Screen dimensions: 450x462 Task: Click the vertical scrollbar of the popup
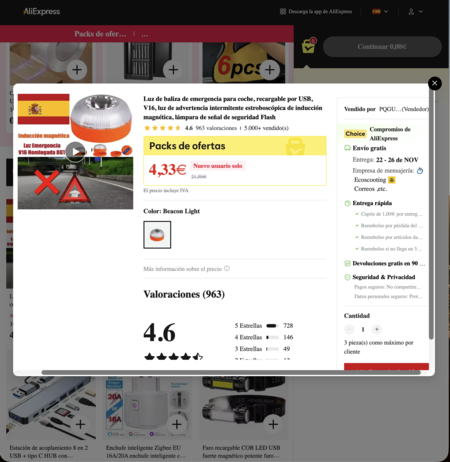pos(431,213)
